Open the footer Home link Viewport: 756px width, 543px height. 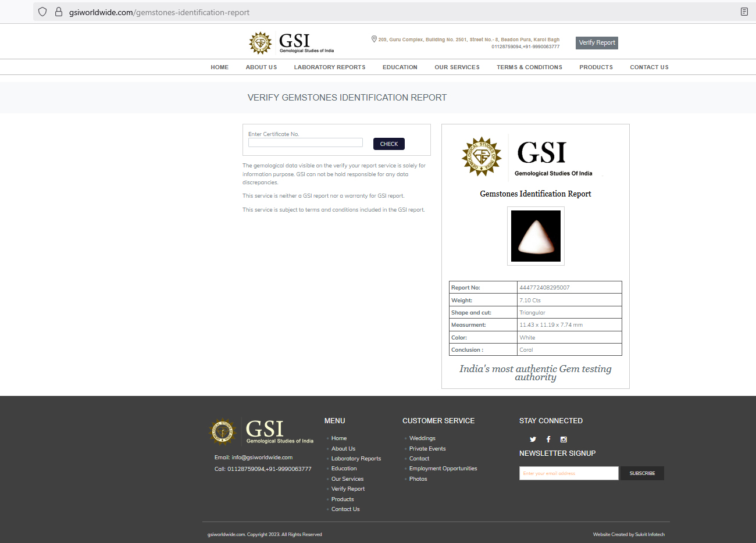[339, 438]
